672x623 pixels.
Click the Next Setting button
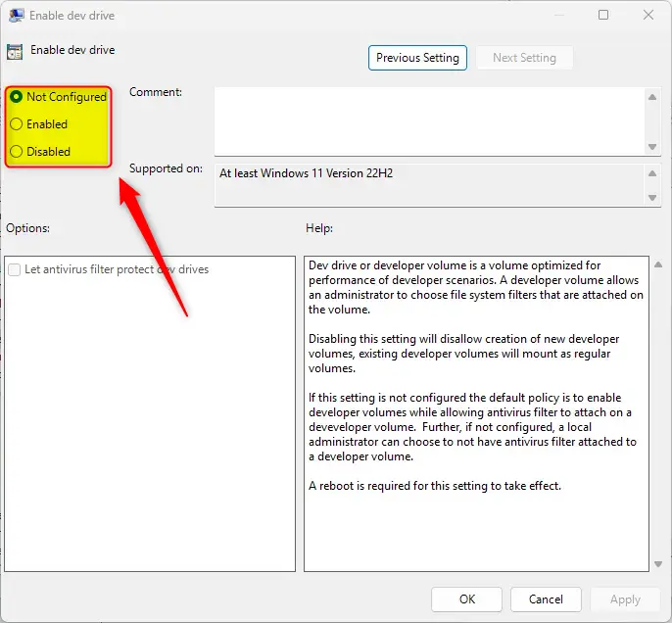[x=524, y=58]
